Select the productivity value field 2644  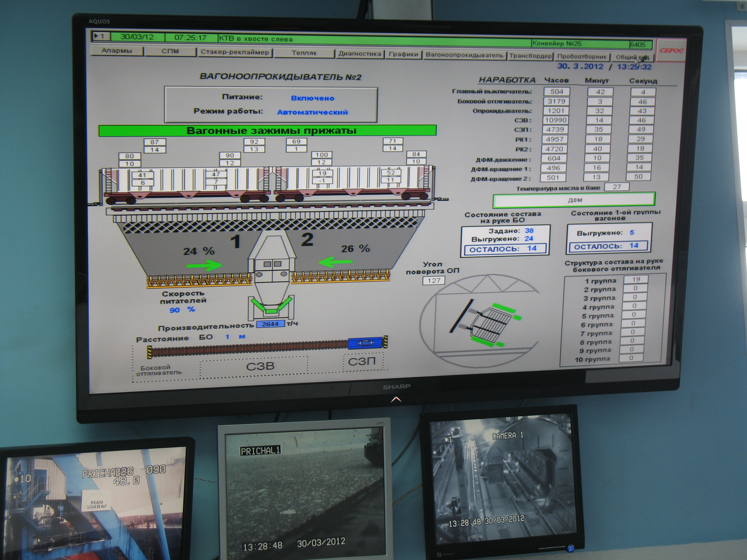click(x=270, y=324)
